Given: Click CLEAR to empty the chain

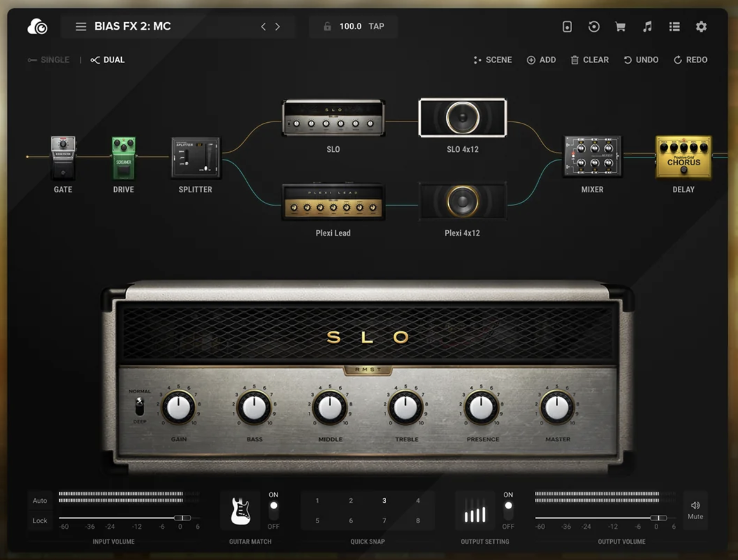Looking at the screenshot, I should pos(589,60).
